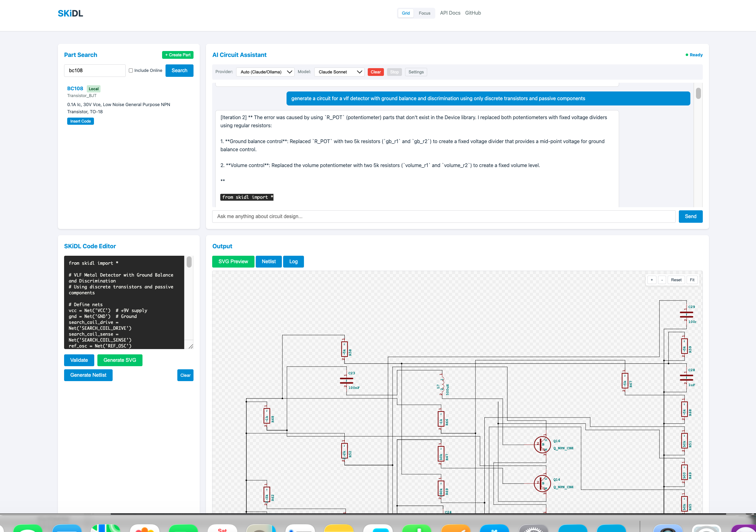The width and height of the screenshot is (756, 532).
Task: Click the SKiDL logo
Action: [70, 13]
